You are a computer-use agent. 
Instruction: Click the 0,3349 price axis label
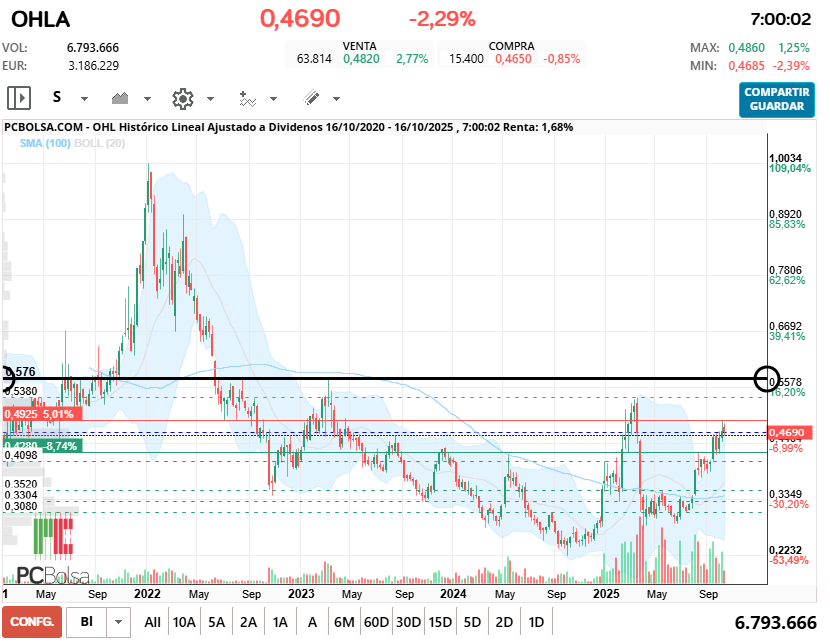[x=786, y=494]
